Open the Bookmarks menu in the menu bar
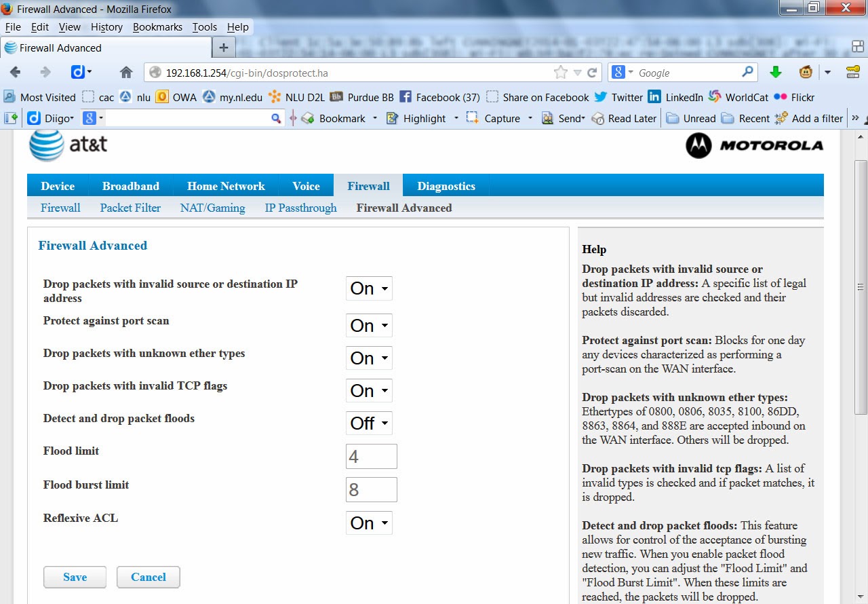 point(157,27)
